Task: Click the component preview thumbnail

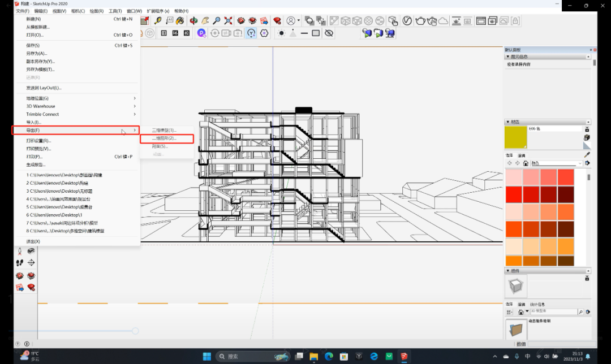Action: [x=516, y=286]
